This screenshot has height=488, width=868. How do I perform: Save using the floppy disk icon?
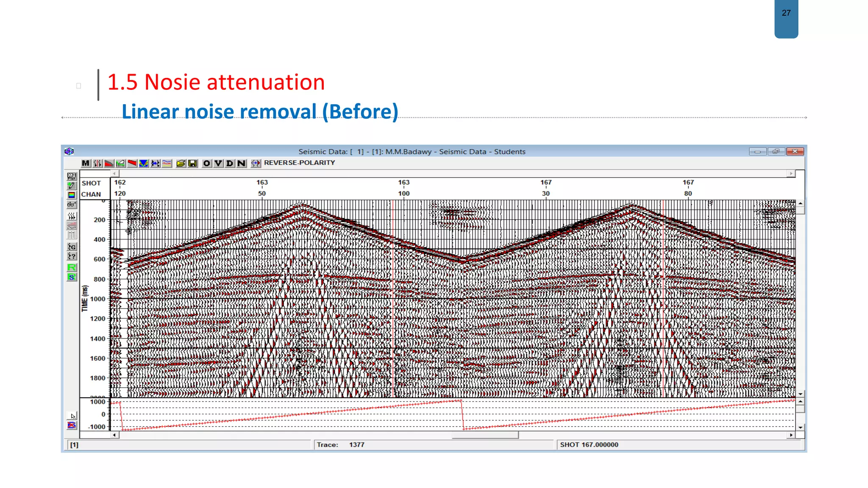point(192,163)
